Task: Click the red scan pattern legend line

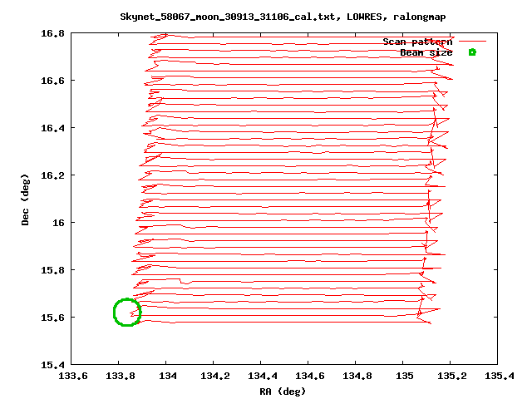Action: pos(472,41)
